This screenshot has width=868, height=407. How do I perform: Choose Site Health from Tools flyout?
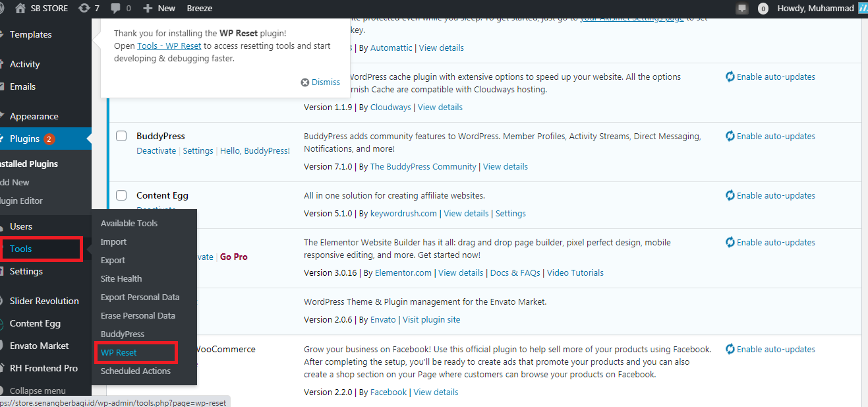pyautogui.click(x=121, y=278)
